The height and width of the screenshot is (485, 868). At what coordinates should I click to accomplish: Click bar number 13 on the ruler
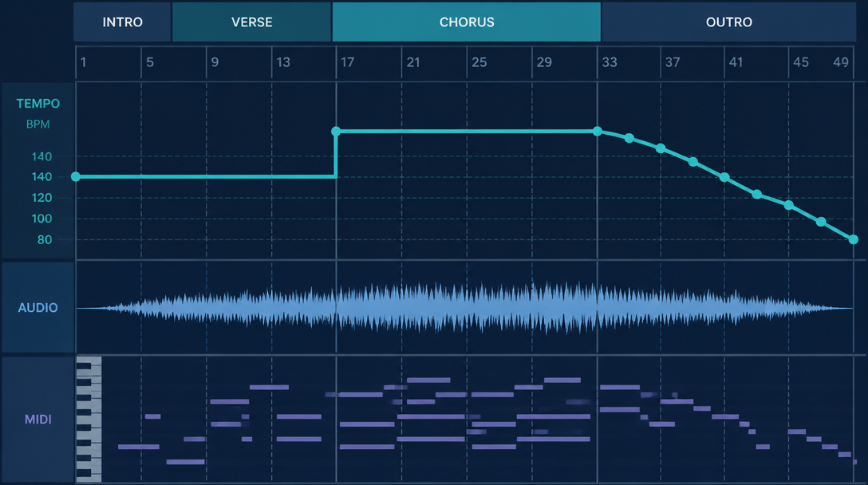(283, 62)
